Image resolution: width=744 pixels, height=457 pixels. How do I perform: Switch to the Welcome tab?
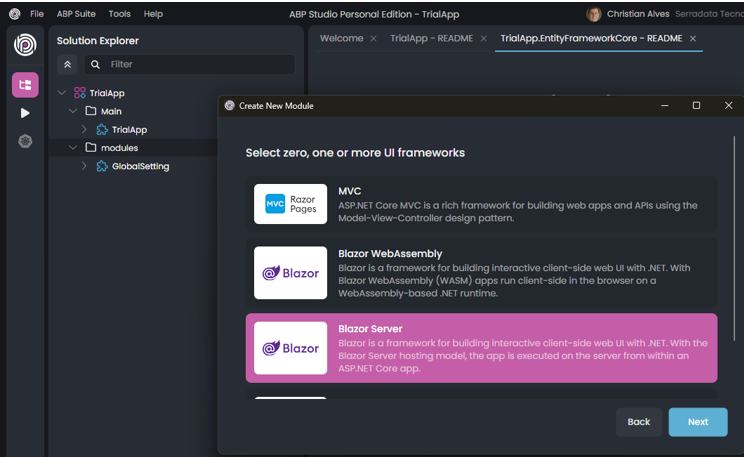[341, 38]
